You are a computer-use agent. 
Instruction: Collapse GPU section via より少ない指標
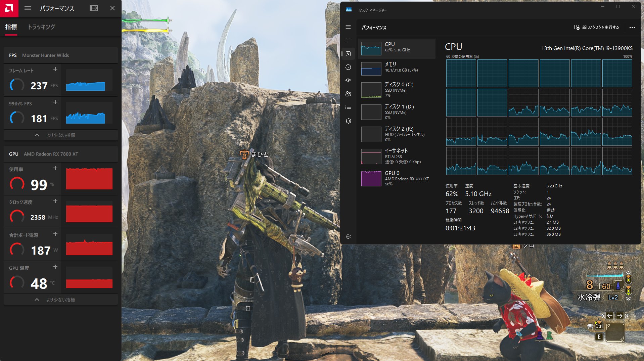coord(60,300)
